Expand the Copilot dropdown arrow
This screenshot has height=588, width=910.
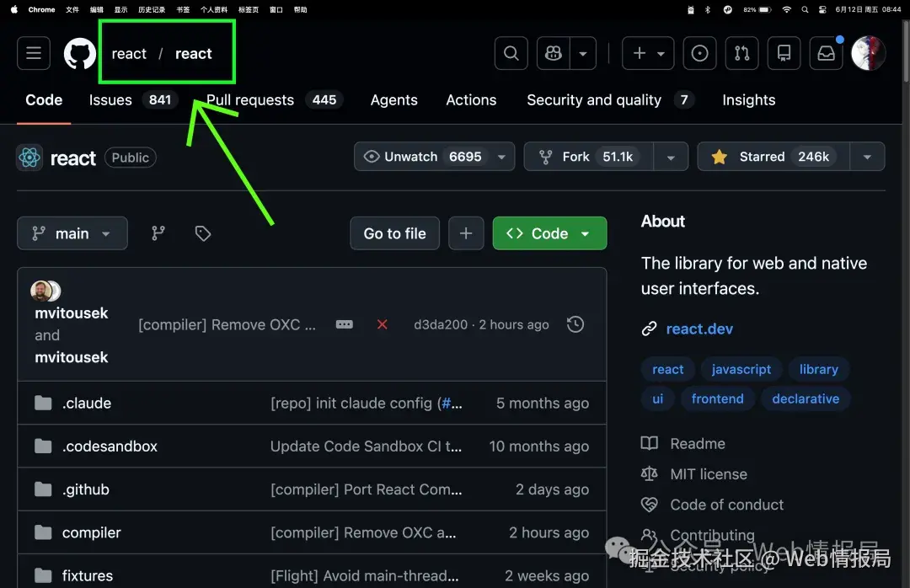[x=583, y=53]
